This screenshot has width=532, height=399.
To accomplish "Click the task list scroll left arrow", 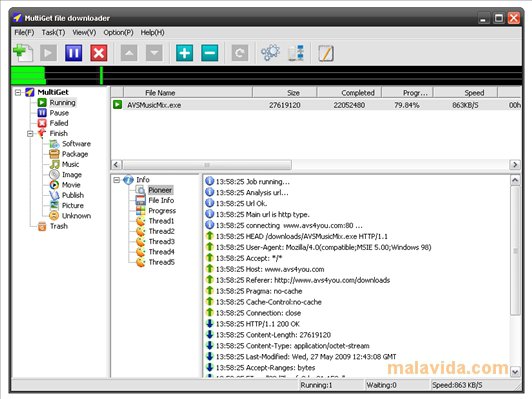I will pyautogui.click(x=116, y=165).
